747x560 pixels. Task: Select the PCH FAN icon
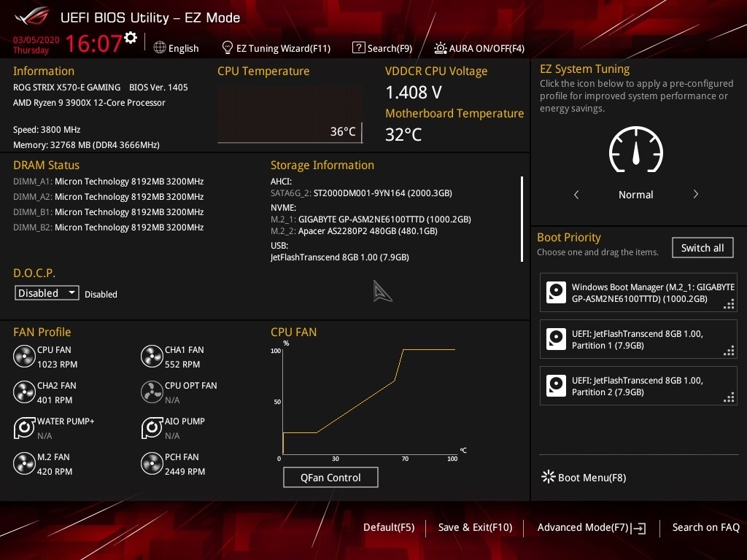click(x=152, y=463)
